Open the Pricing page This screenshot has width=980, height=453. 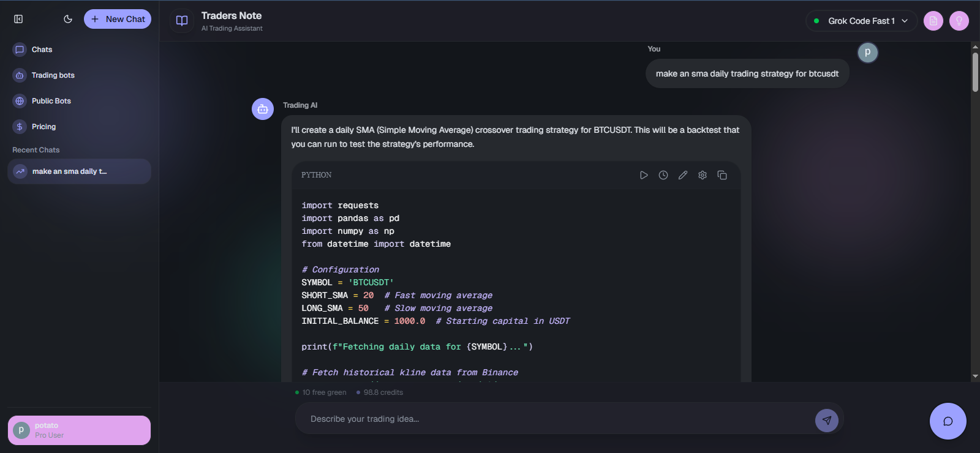click(79, 127)
